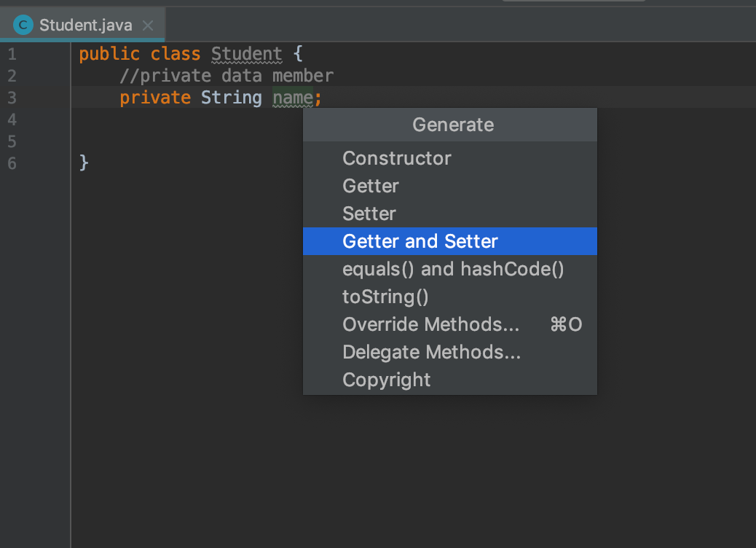Image resolution: width=756 pixels, height=548 pixels.
Task: Select the "Getter" generation option
Action: pyautogui.click(x=370, y=186)
